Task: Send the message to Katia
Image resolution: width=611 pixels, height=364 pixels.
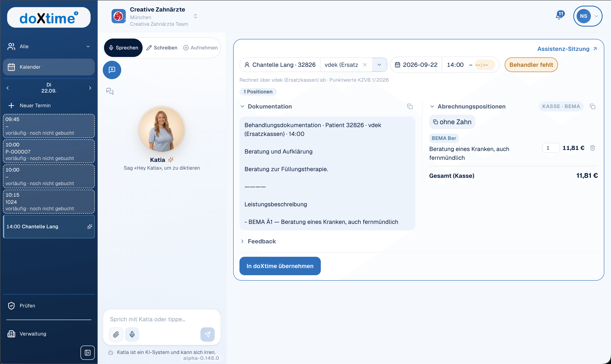Action: pyautogui.click(x=208, y=334)
